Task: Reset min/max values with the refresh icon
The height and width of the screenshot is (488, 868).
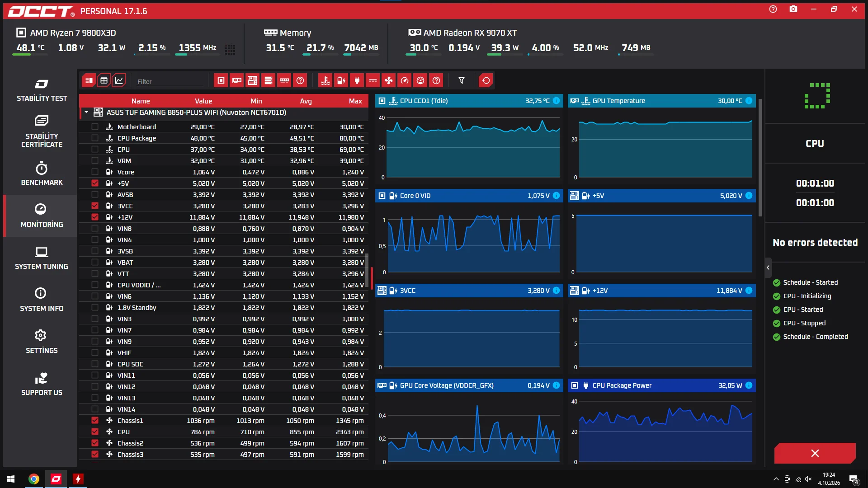Action: (486, 80)
